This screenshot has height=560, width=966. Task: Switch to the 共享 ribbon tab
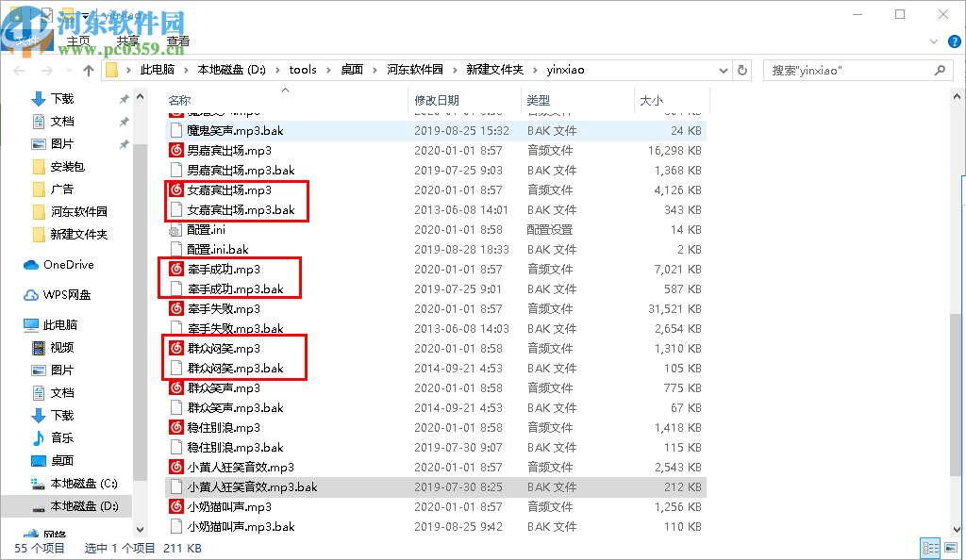pos(127,40)
